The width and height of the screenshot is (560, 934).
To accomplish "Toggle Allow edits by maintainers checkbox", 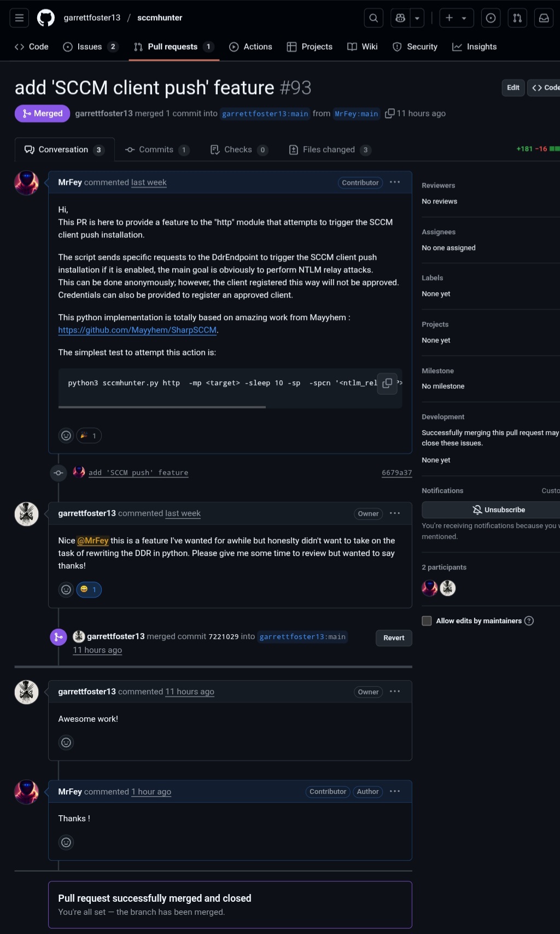I will (427, 620).
